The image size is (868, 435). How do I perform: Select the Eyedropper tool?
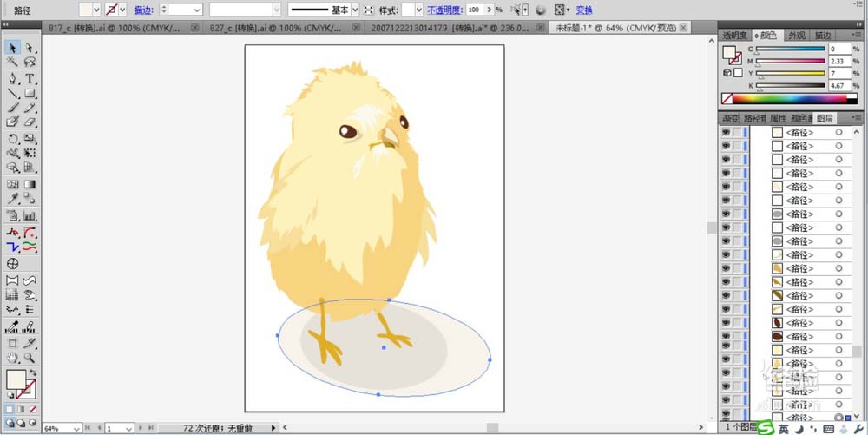point(13,198)
